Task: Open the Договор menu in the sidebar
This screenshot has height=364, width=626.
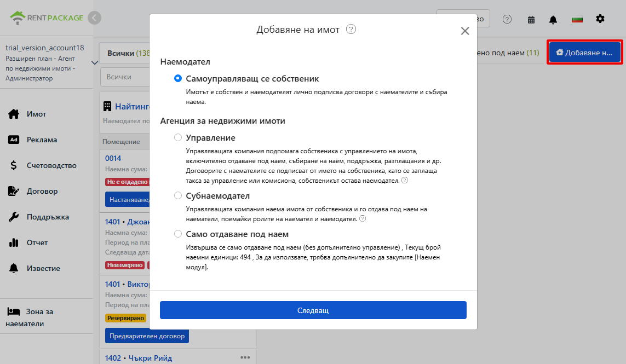Action: (33, 191)
